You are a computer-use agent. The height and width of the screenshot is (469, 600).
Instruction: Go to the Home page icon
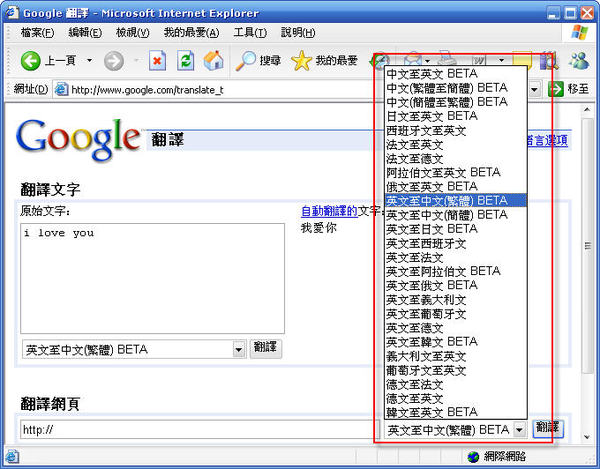(214, 60)
